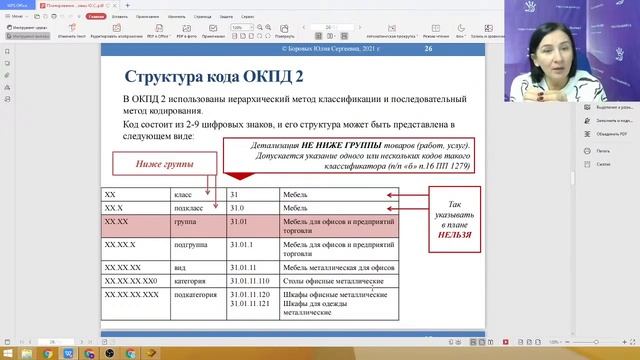
Task: Add a new tab with plus
Action: [x=127, y=5]
